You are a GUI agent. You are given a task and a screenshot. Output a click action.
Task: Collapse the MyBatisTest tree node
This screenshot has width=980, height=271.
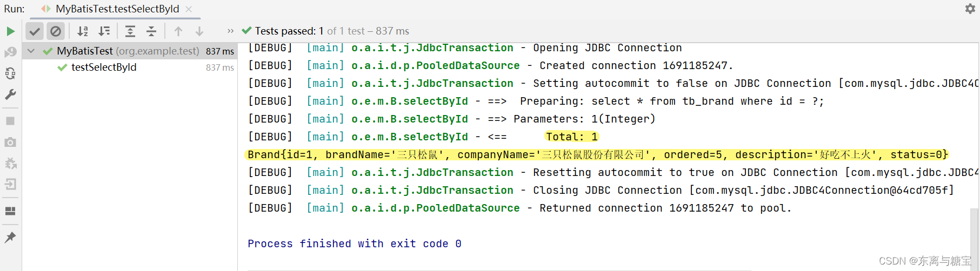click(31, 51)
